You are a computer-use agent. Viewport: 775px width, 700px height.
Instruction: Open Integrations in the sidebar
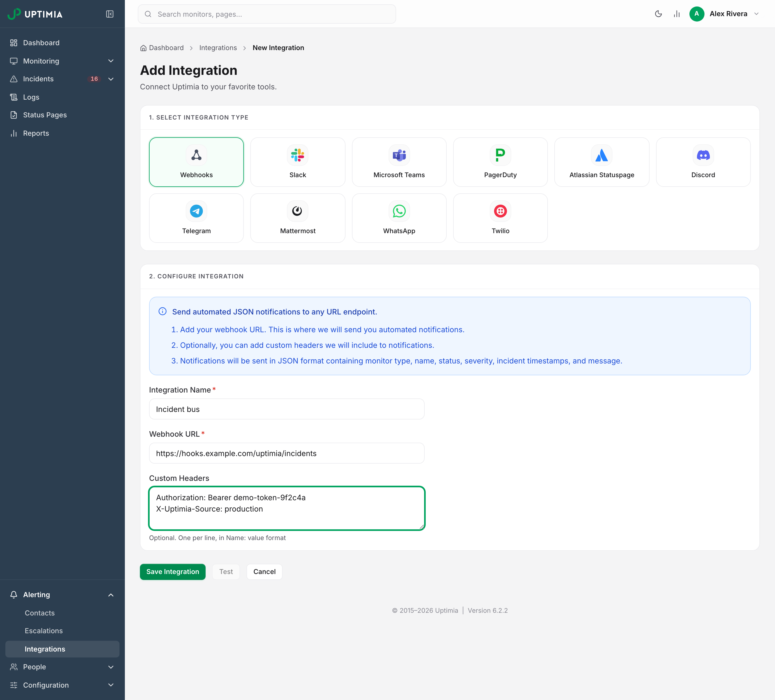pyautogui.click(x=62, y=649)
